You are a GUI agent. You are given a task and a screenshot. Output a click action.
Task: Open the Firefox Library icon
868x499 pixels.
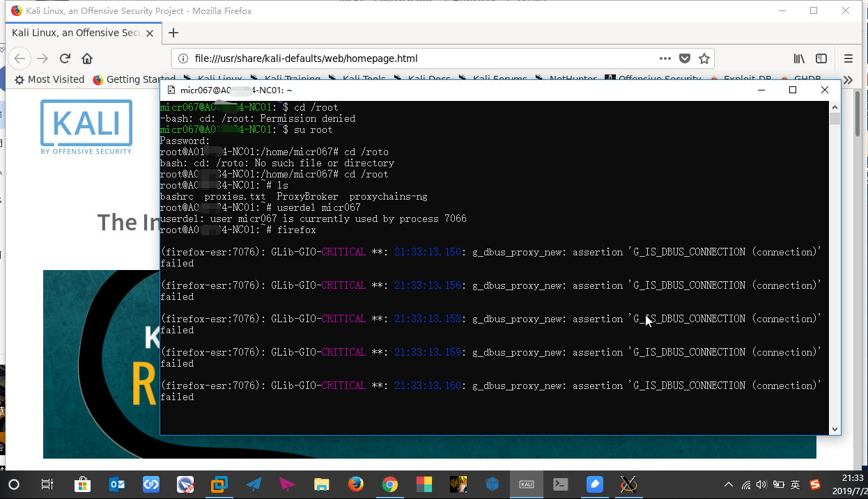(x=799, y=58)
